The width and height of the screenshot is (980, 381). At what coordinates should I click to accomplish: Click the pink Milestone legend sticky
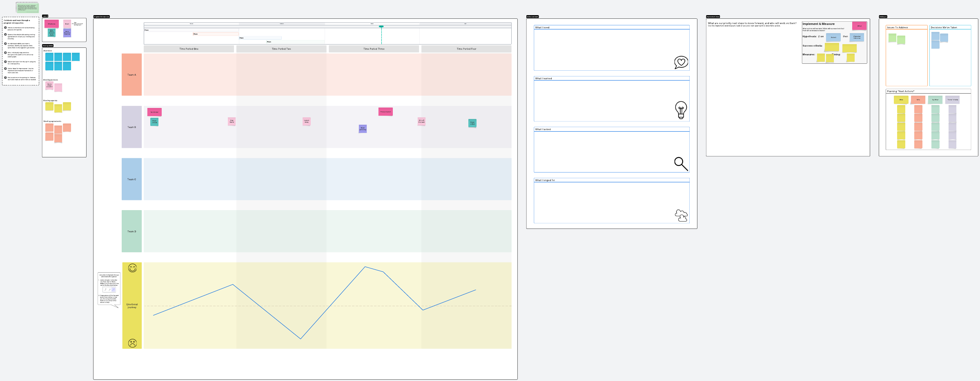coord(51,24)
